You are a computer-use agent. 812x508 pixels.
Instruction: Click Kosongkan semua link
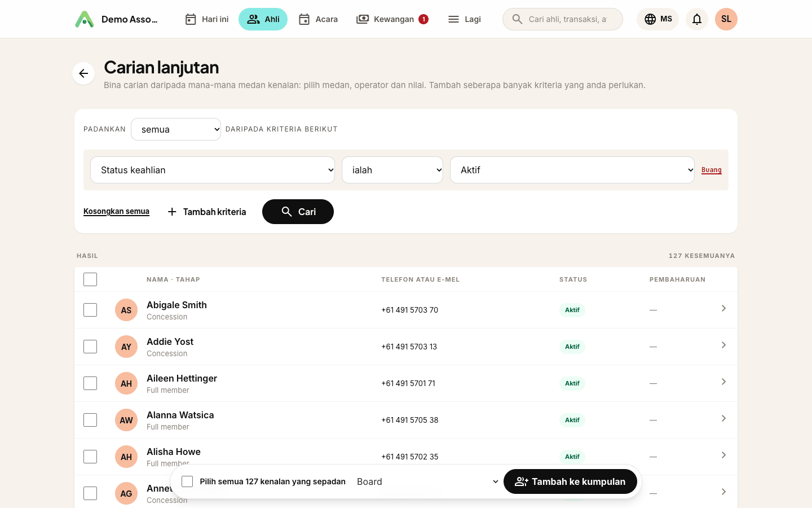click(116, 212)
